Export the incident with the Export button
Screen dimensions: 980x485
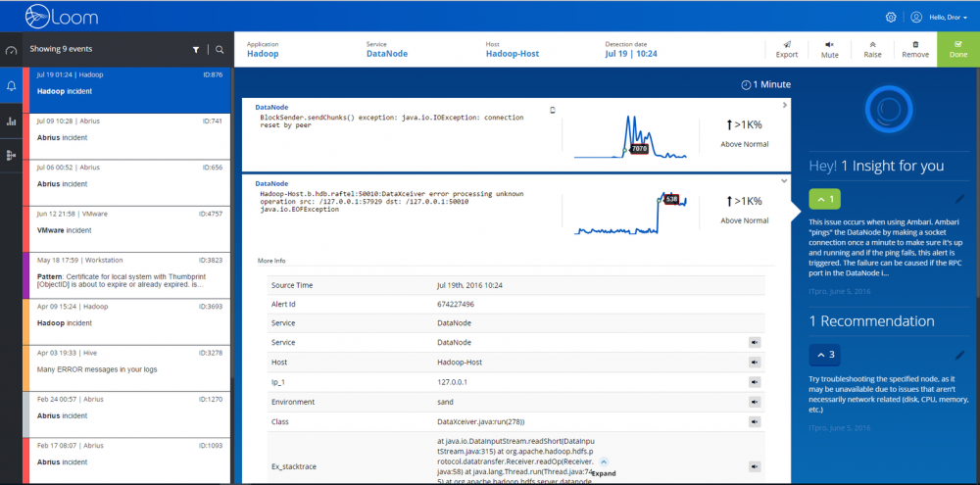pos(787,49)
